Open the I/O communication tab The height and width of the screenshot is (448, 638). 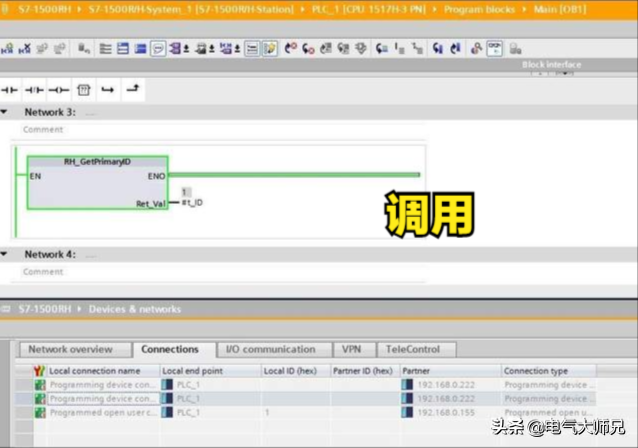pos(274,350)
